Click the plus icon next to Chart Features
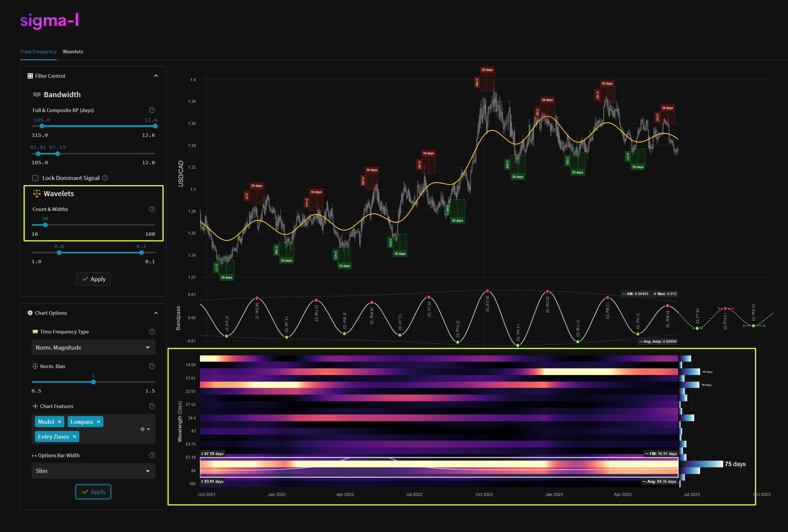The height and width of the screenshot is (532, 788). click(35, 406)
